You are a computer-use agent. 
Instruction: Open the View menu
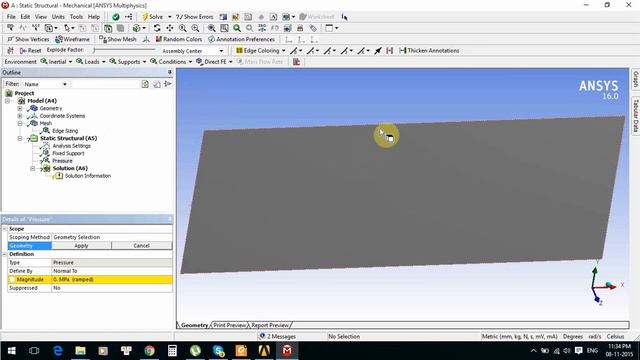pyautogui.click(x=40, y=17)
